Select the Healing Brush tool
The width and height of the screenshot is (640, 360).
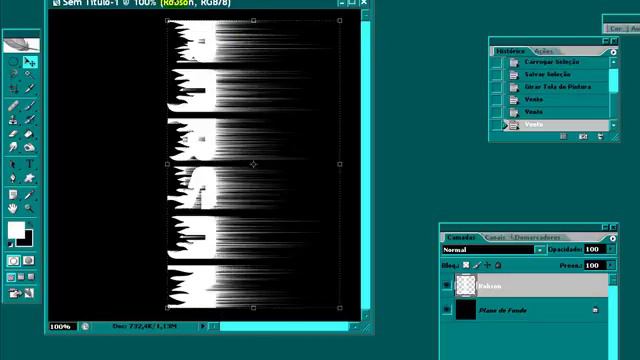13,106
